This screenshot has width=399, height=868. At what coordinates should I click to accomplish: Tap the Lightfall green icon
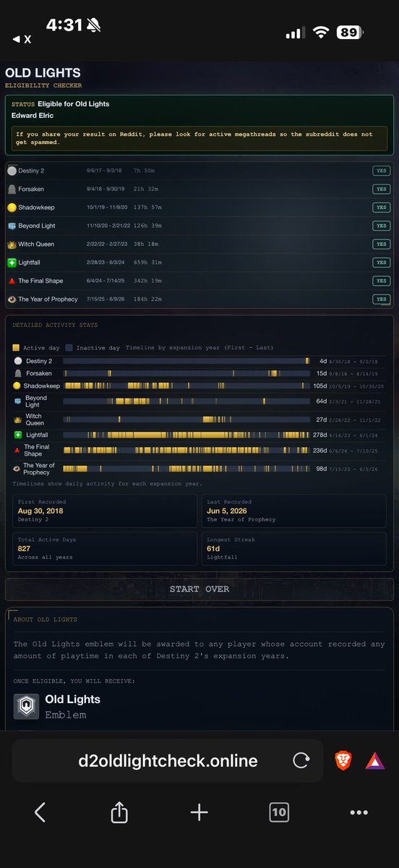[12, 263]
